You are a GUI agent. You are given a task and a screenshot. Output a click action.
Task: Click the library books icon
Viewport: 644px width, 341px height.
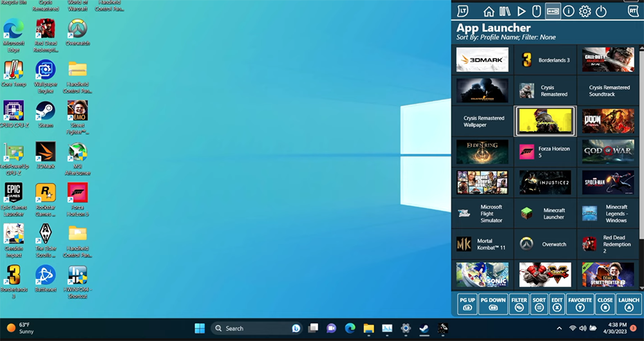505,12
